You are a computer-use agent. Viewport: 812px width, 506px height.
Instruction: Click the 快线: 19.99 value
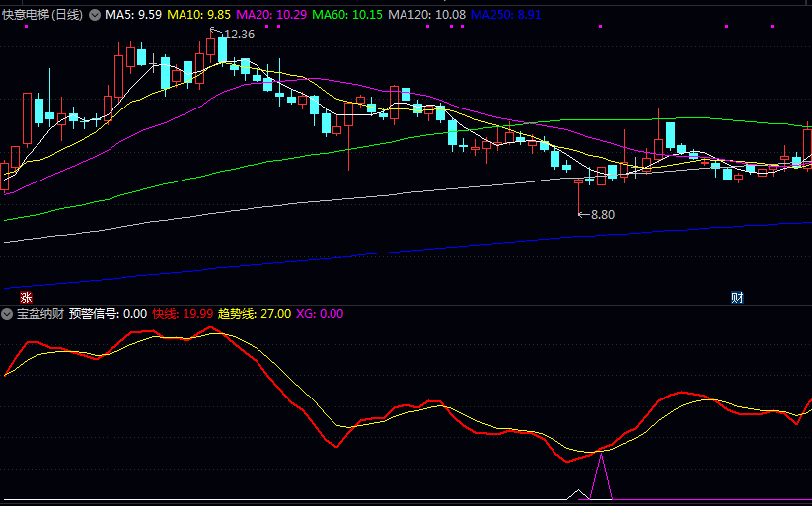coord(183,314)
